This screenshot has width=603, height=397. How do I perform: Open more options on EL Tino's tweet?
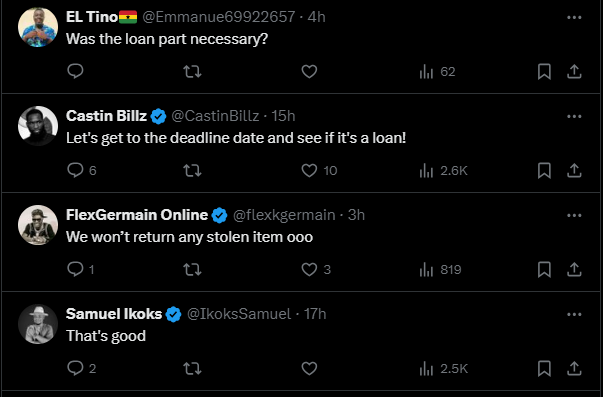coord(574,17)
